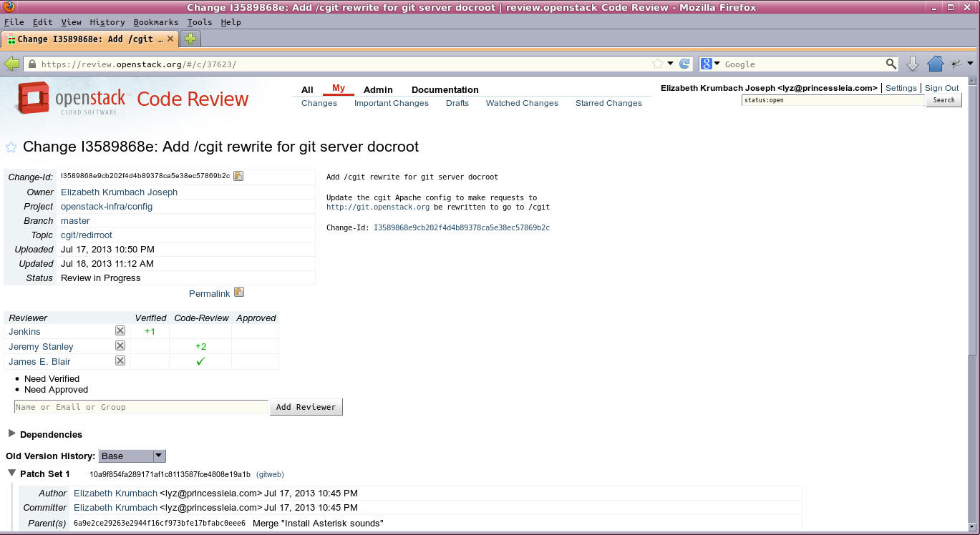Image resolution: width=980 pixels, height=535 pixels.
Task: Remove Jenkins from the reviewers list
Action: 120,331
